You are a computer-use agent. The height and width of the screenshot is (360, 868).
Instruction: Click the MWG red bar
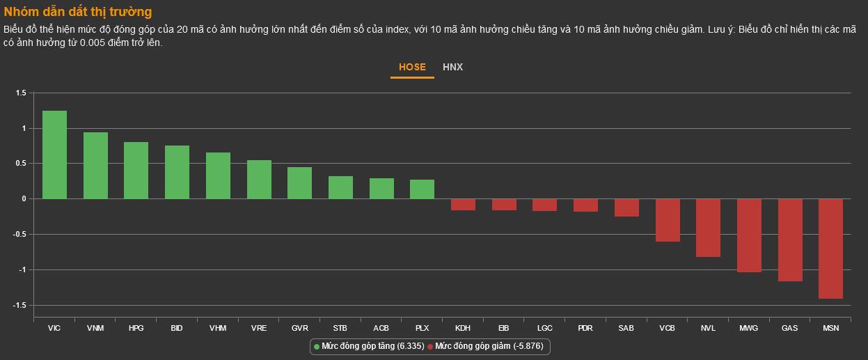[x=749, y=235]
